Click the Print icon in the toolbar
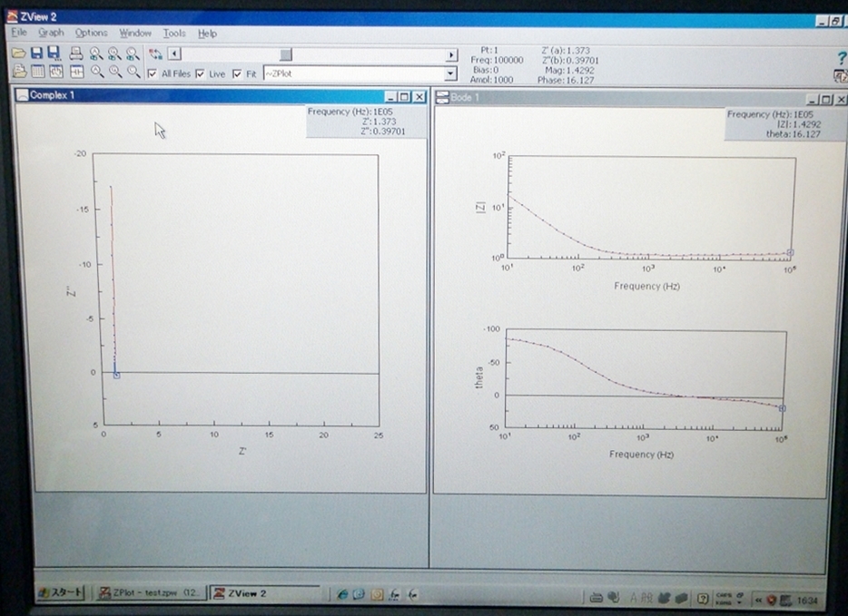This screenshot has width=848, height=616. pos(76,53)
